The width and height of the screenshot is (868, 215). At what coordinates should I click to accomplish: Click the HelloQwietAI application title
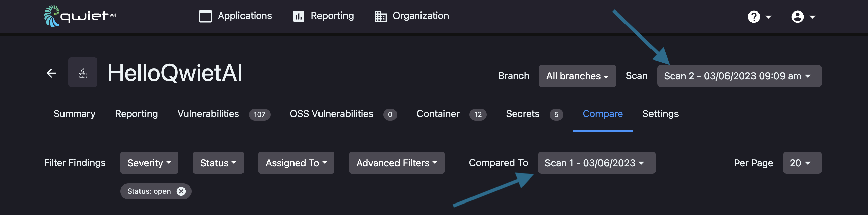tap(175, 73)
